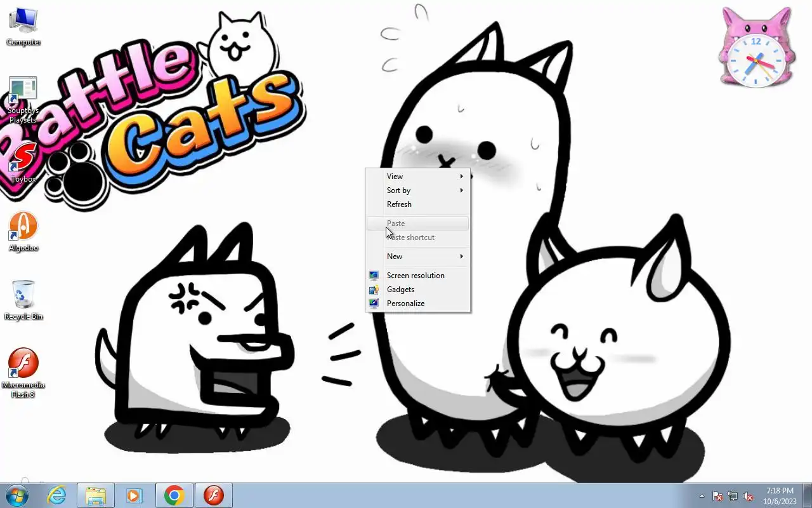
Task: Click the Sort by submenu arrow
Action: tap(462, 190)
